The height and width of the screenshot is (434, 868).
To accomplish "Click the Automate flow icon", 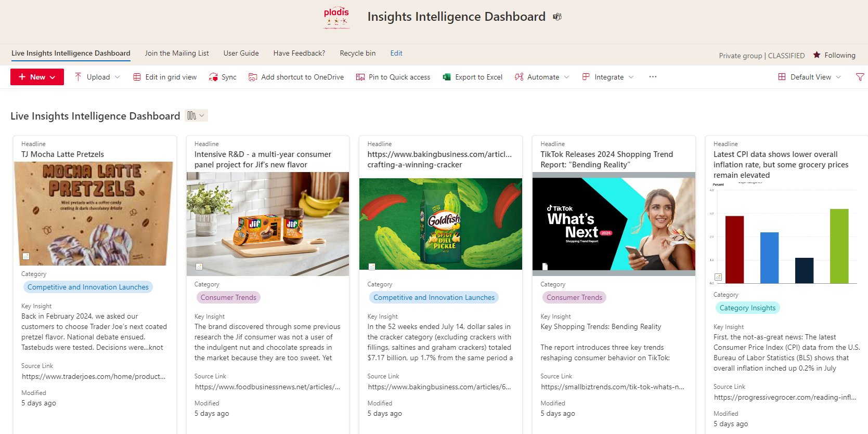I will pos(519,77).
